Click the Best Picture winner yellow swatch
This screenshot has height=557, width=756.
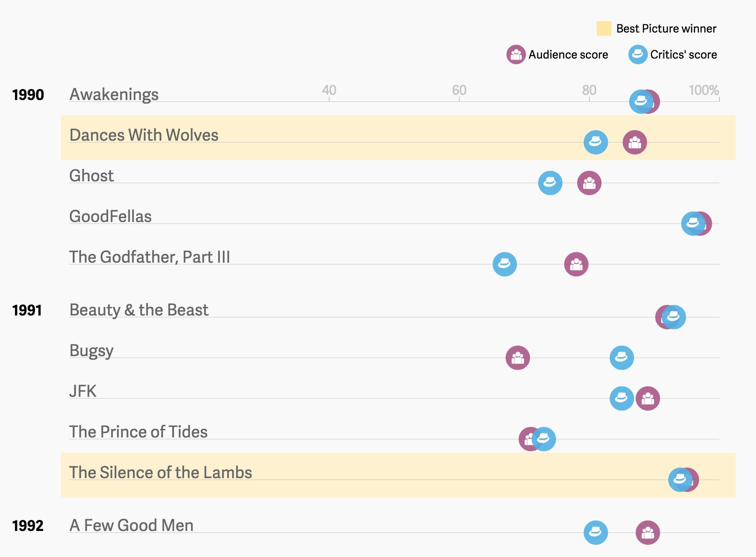(604, 28)
